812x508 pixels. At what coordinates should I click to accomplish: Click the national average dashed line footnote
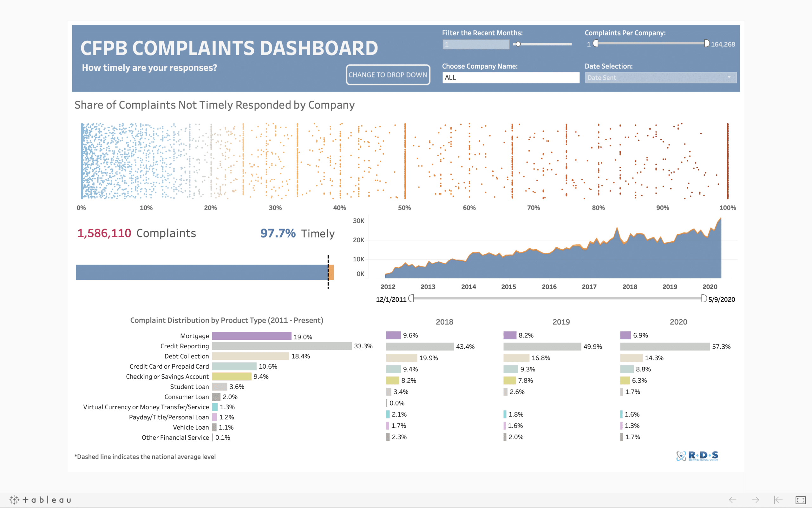pyautogui.click(x=145, y=457)
